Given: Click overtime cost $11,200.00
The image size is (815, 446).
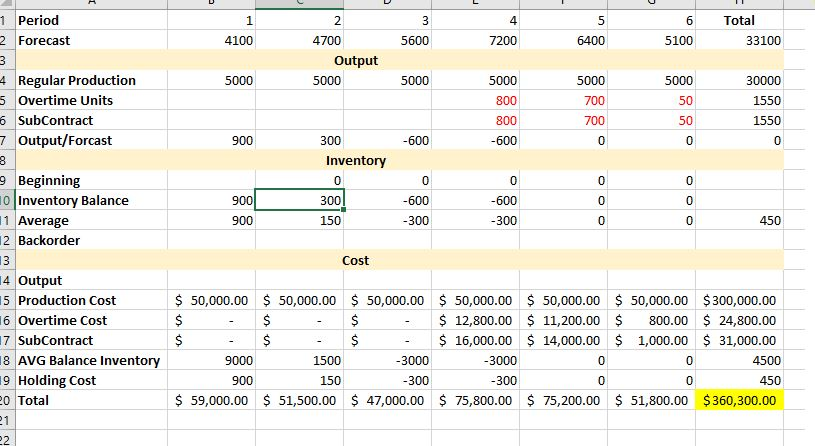Looking at the screenshot, I should click(563, 321).
